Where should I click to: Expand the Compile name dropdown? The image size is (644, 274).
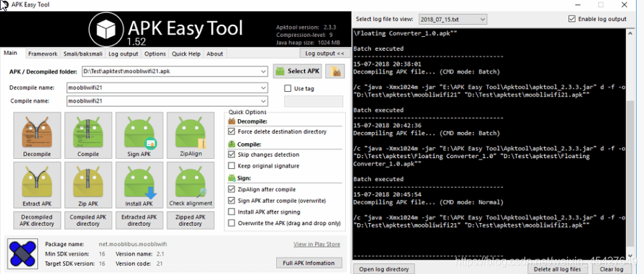click(263, 101)
